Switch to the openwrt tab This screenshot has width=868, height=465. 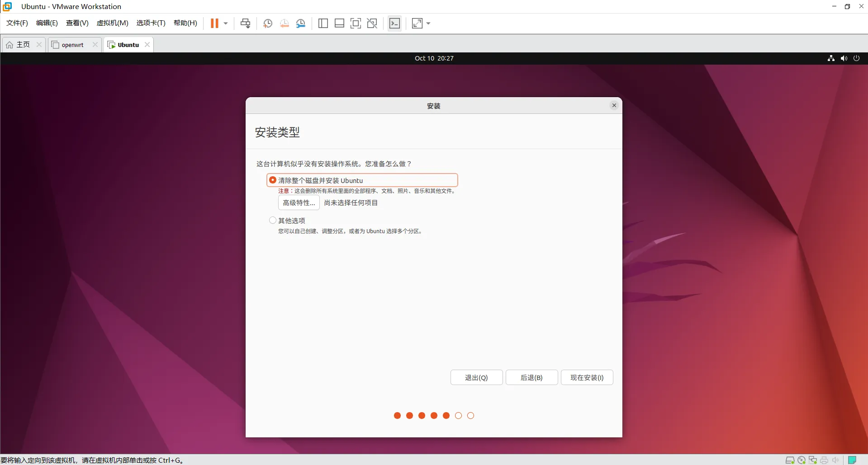71,44
